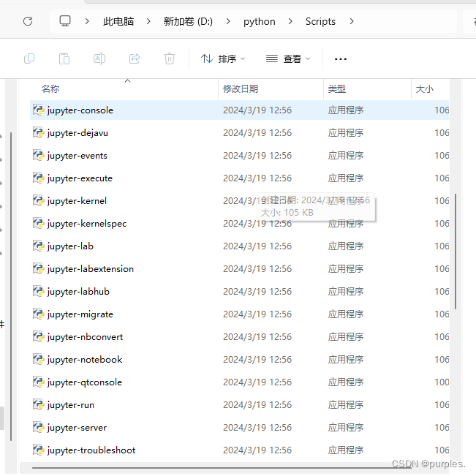Click Scripts in the breadcrumb path
The height and width of the screenshot is (476, 476).
(320, 21)
